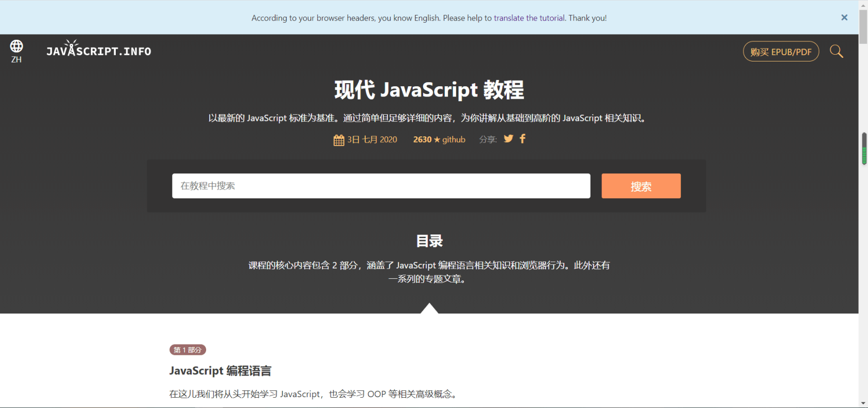Open the JavaScript 编程语言 section heading

click(x=220, y=371)
